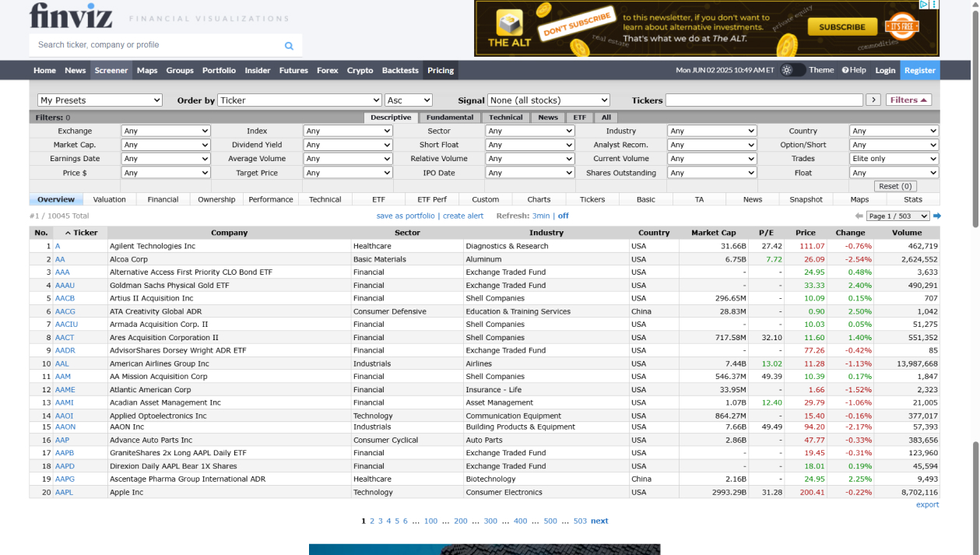This screenshot has height=555, width=980.
Task: Click the Login link
Action: point(885,70)
